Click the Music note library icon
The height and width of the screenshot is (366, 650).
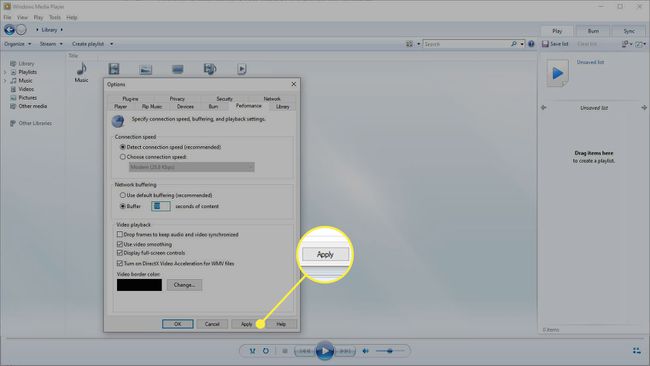(x=81, y=69)
